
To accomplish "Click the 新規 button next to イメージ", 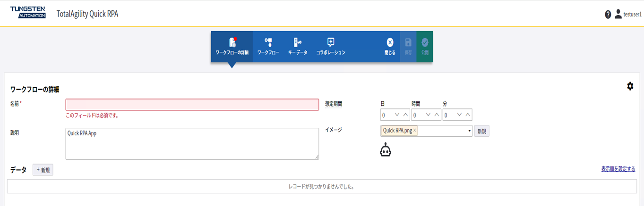I will 481,131.
